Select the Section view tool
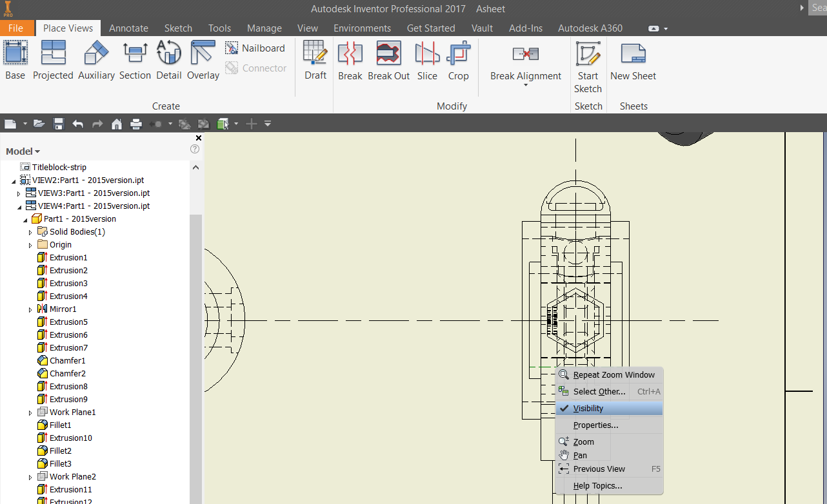 pyautogui.click(x=135, y=61)
